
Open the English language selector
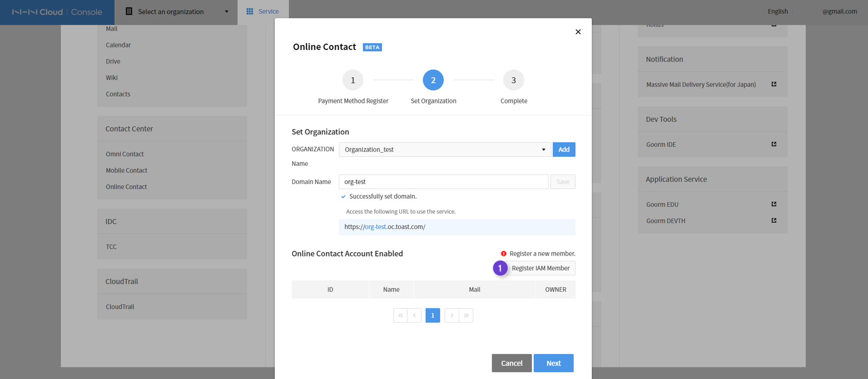[x=777, y=11]
